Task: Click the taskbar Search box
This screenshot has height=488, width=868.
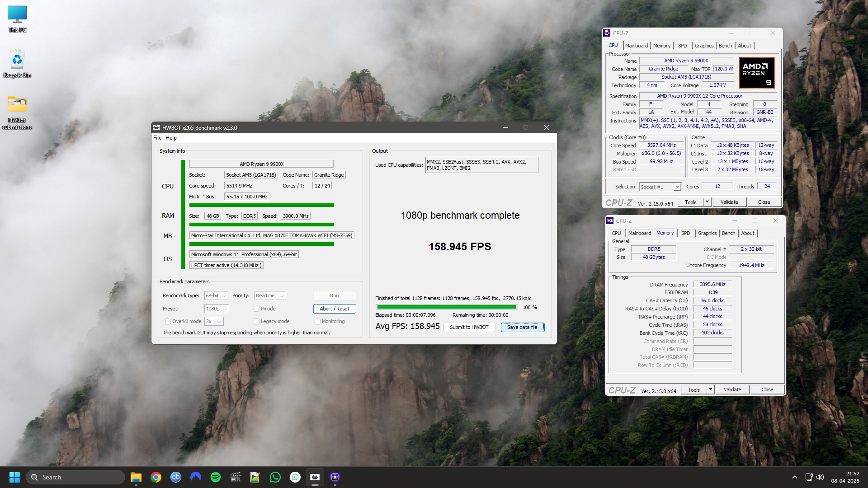Action: [75, 477]
